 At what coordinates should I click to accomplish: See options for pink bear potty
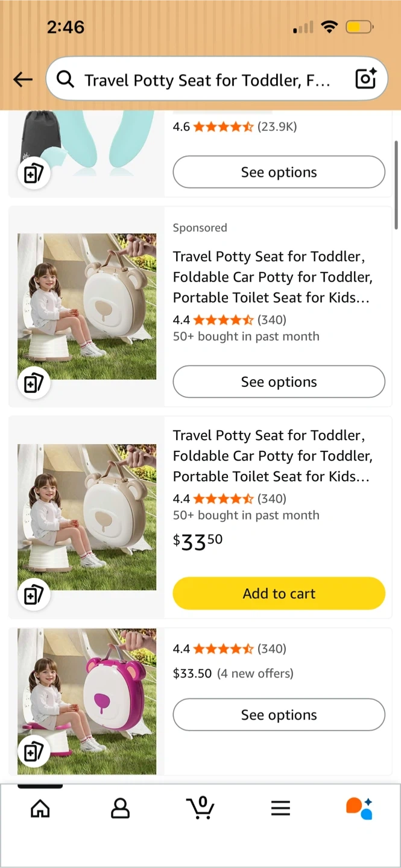(x=279, y=715)
